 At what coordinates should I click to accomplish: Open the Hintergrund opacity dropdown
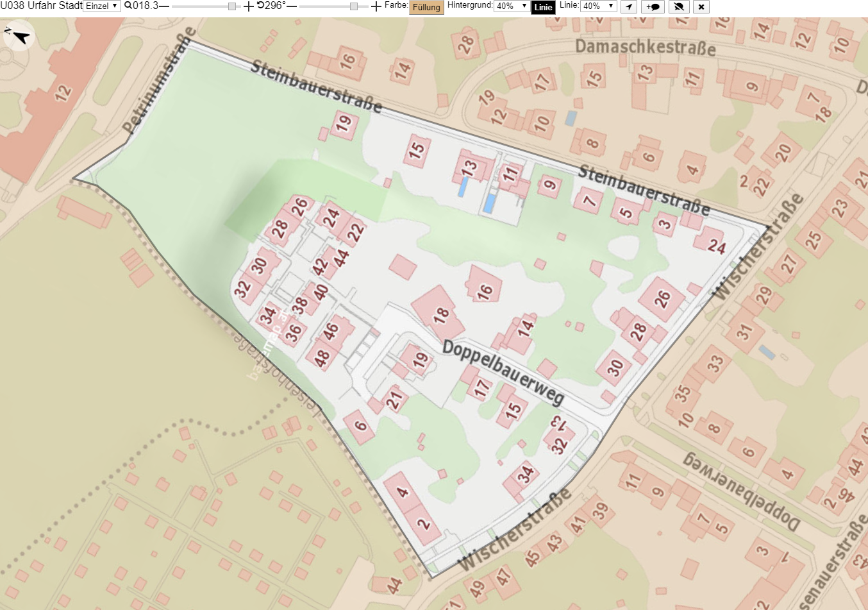click(512, 6)
